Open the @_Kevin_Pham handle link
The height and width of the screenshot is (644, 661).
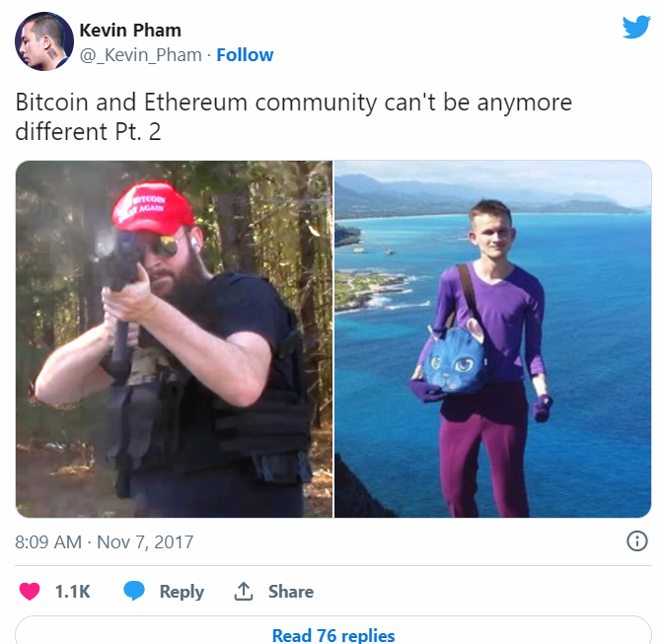coord(141,55)
